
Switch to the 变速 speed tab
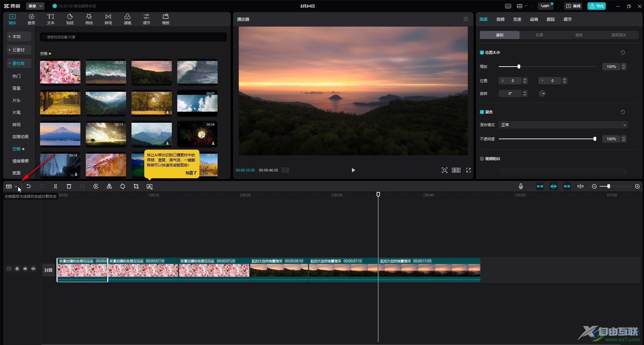517,19
